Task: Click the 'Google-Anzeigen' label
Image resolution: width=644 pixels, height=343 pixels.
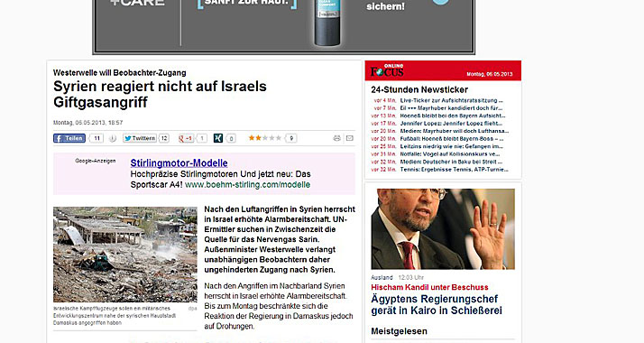Action: (x=96, y=161)
